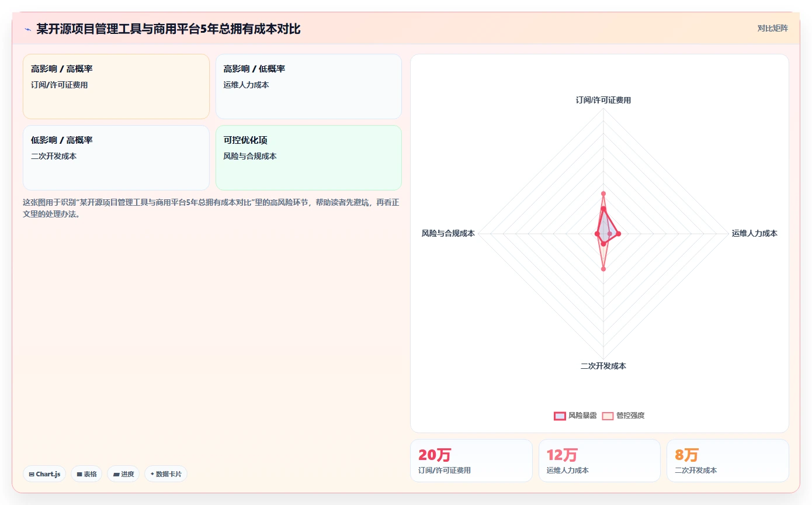This screenshot has height=505, width=812.
Task: Click the page title 某开源项目管理工具与商用平台5年总拥有成本对比
Action: tap(168, 29)
